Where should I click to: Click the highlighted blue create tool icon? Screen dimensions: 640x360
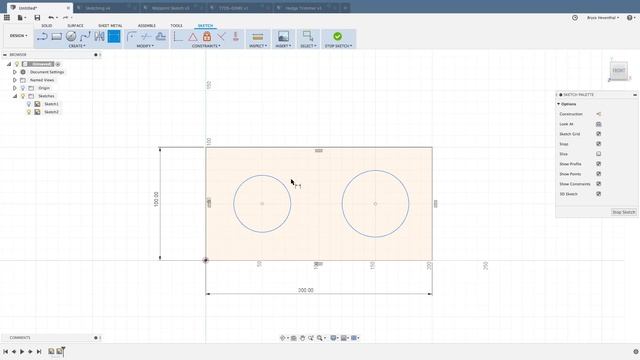click(x=114, y=37)
